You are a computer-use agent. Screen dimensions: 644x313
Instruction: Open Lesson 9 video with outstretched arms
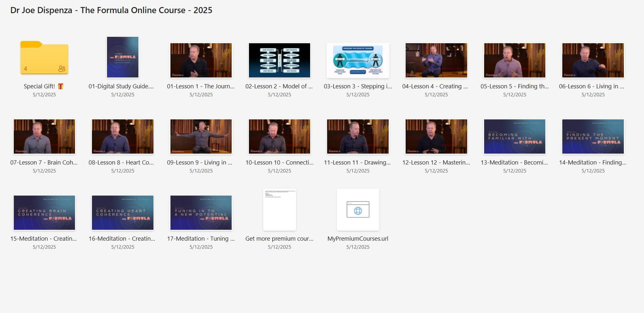point(201,137)
